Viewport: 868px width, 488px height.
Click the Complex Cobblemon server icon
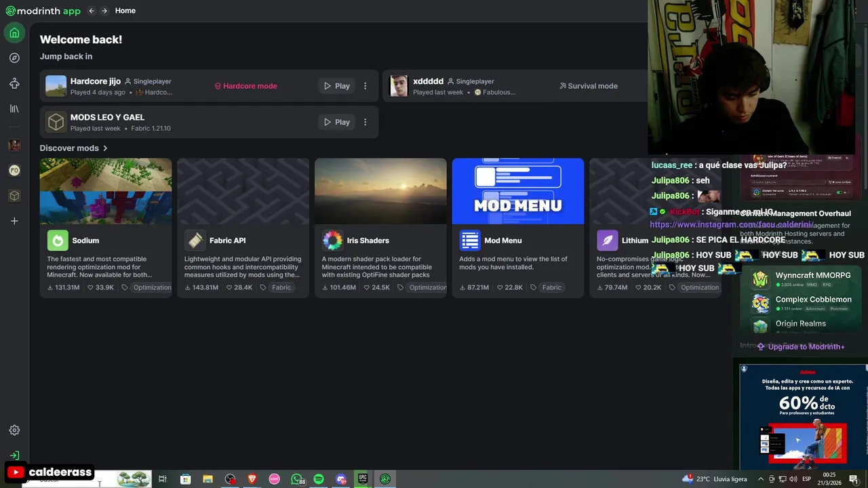click(760, 303)
